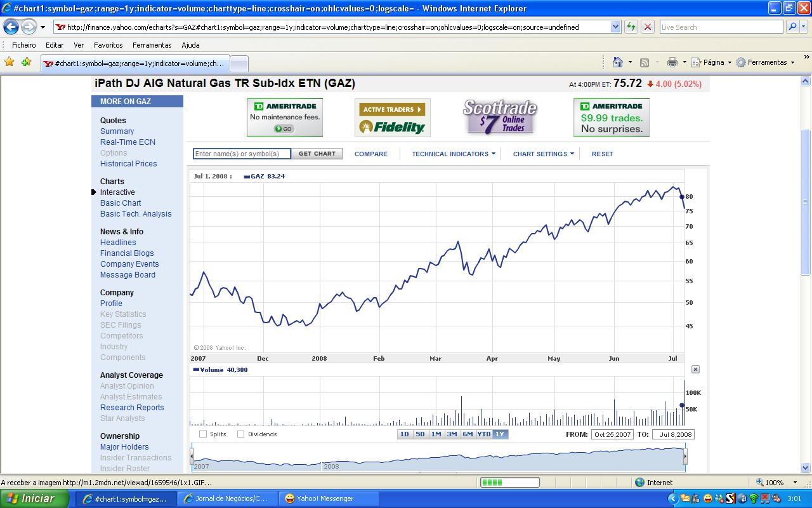Open the Ficheiro menu

pos(24,45)
